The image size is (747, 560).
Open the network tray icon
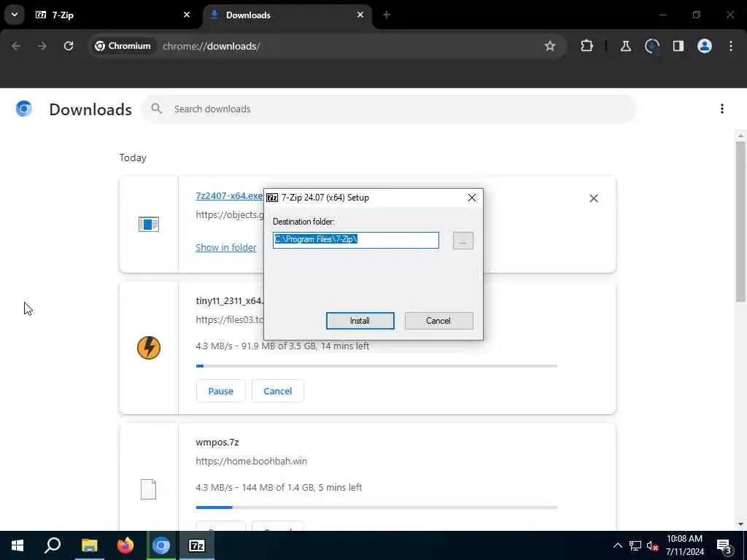tap(635, 545)
